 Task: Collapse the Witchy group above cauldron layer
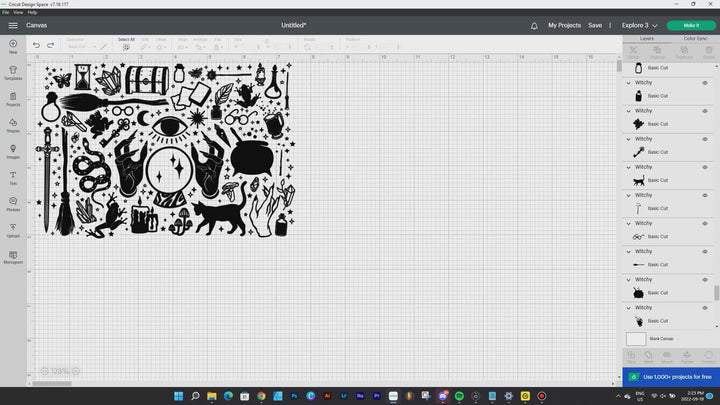(x=629, y=279)
